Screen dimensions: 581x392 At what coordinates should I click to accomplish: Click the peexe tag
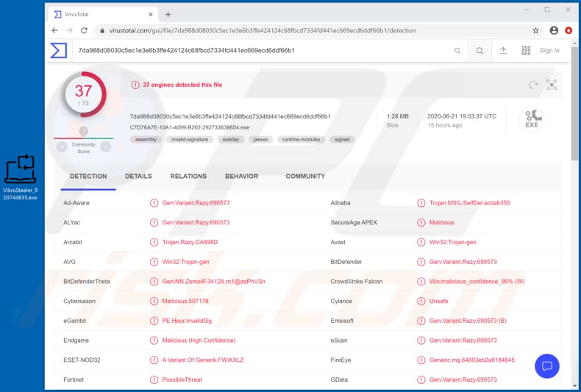[x=261, y=140]
